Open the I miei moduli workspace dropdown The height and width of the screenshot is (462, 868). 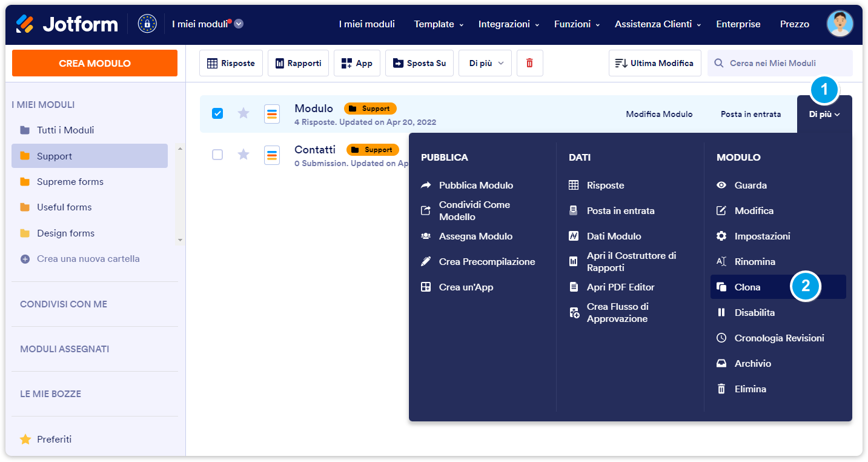[239, 24]
